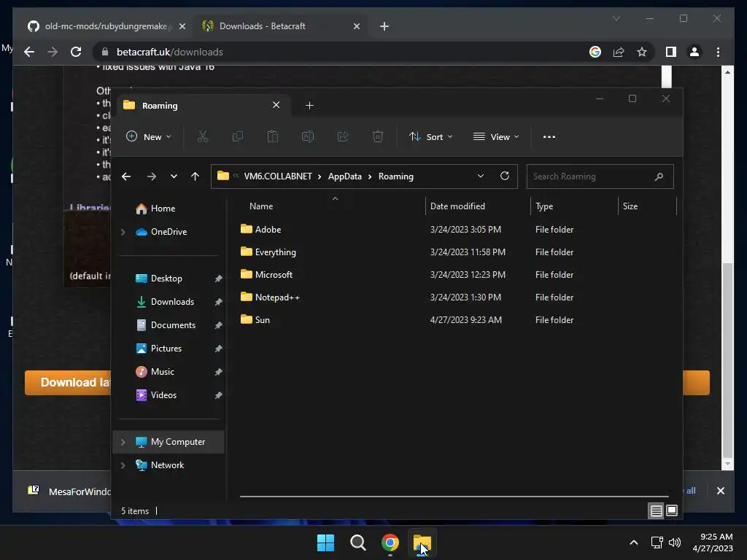Click the Chrome share page icon
The image size is (747, 560).
tap(619, 52)
